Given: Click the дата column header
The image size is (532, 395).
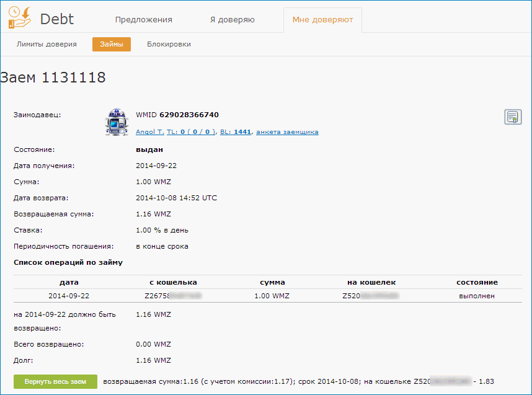Looking at the screenshot, I should click(x=69, y=282).
